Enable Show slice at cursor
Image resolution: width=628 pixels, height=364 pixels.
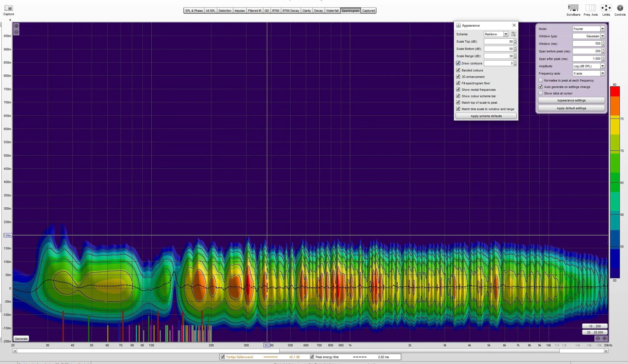point(541,93)
